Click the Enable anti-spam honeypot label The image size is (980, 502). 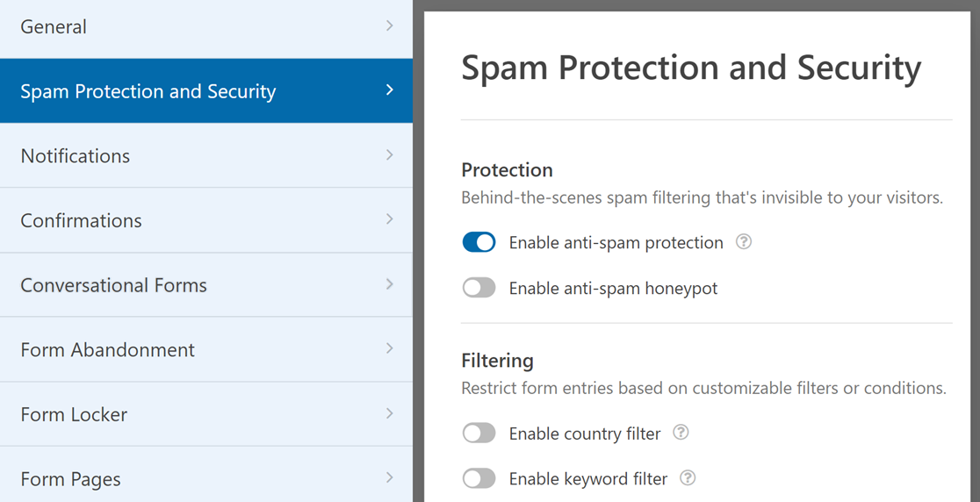[x=613, y=289]
